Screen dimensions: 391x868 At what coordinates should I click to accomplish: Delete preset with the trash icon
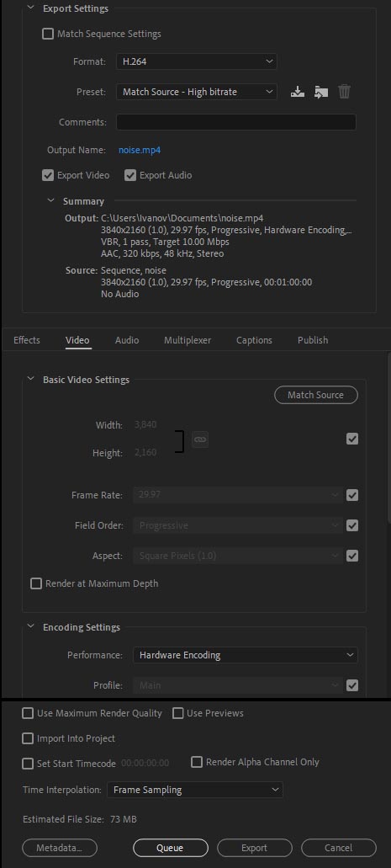click(344, 91)
